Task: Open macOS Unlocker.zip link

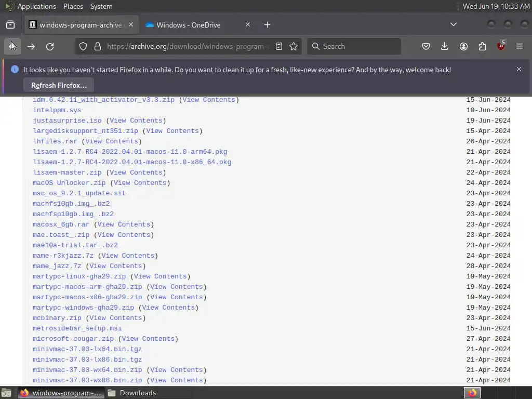Action: click(69, 183)
